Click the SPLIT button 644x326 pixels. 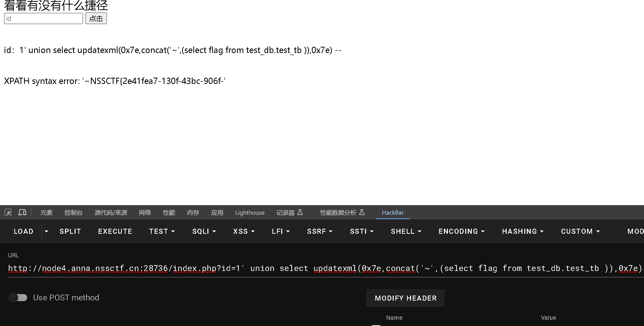(x=70, y=231)
